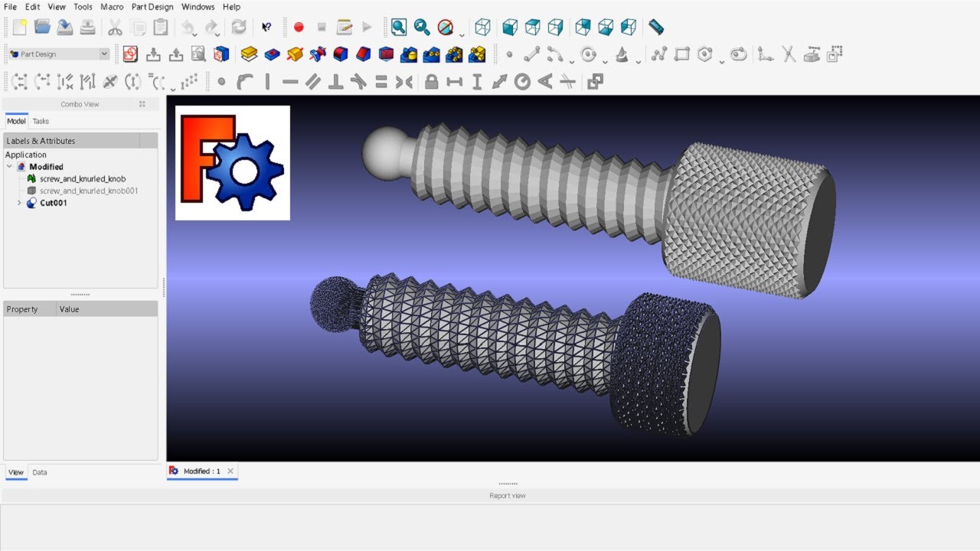Open the arc tools dropdown arrow
980x551 pixels.
pyautogui.click(x=572, y=61)
